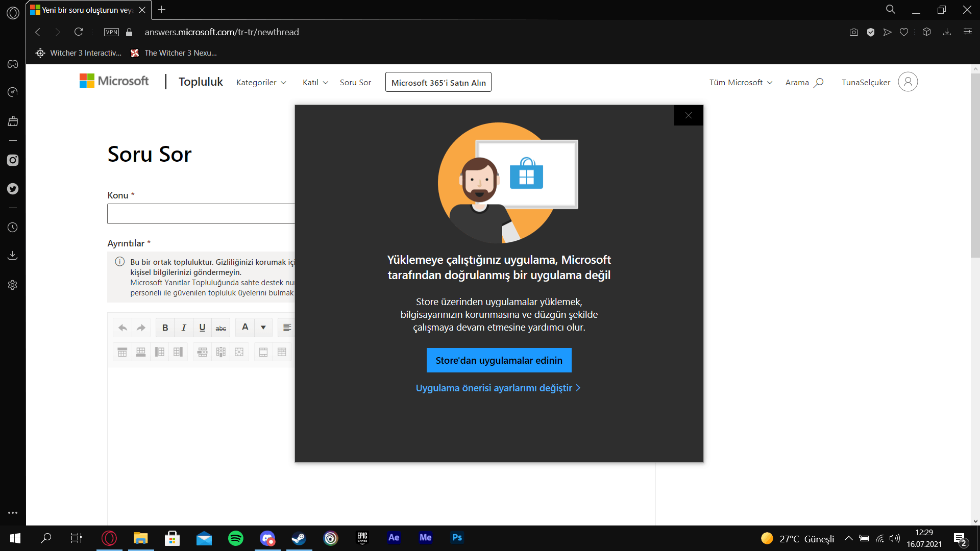Undo the last edit in the editor
Image resolution: width=980 pixels, height=551 pixels.
[122, 328]
